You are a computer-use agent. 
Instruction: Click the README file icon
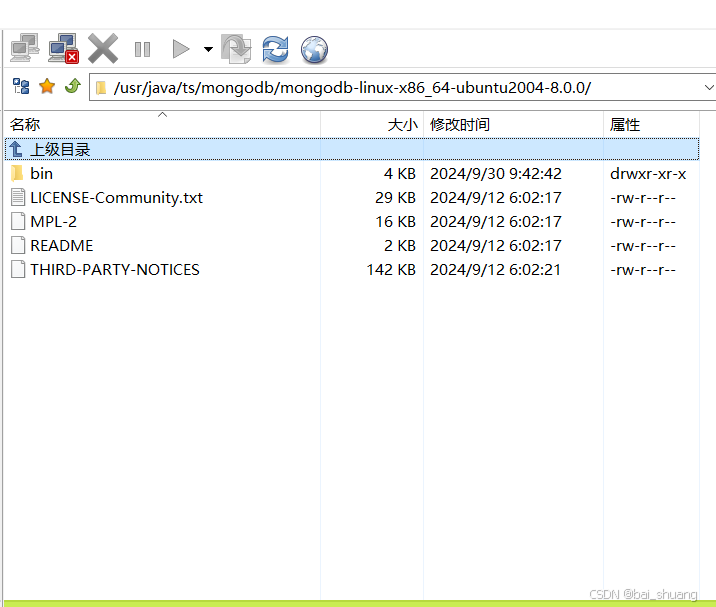coord(18,245)
